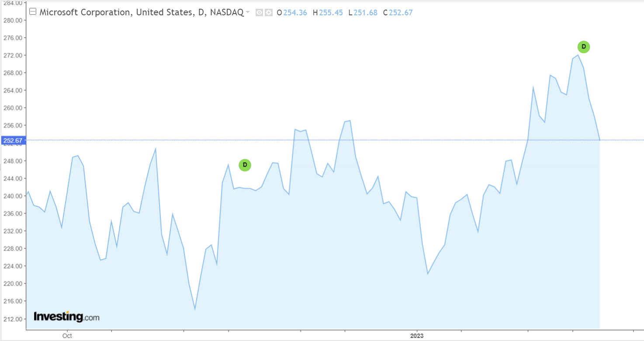Open the dropdown arrow after NASDAQ title
The height and width of the screenshot is (341, 644).
[x=248, y=12]
